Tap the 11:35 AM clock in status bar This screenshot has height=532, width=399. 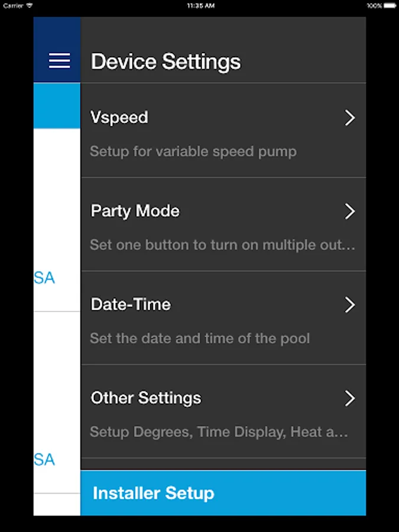[200, 5]
